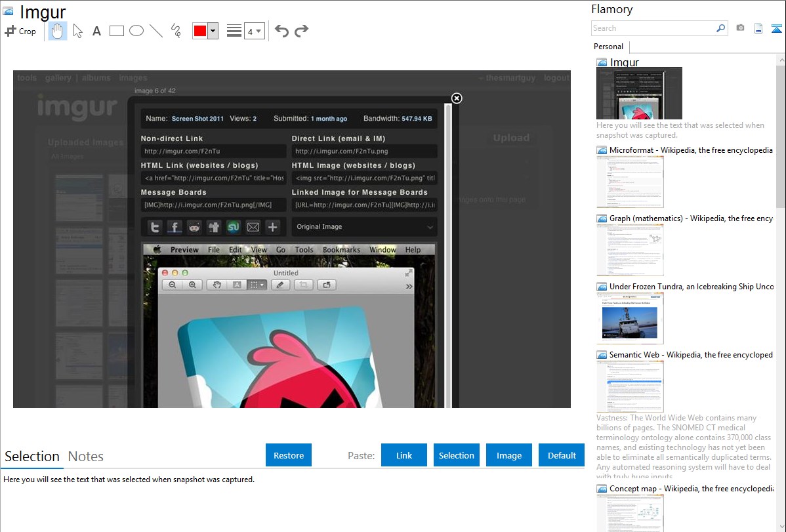This screenshot has height=532, width=786.
Task: Open the Microformat Wikipedia snapshot thumbnail
Action: click(630, 182)
